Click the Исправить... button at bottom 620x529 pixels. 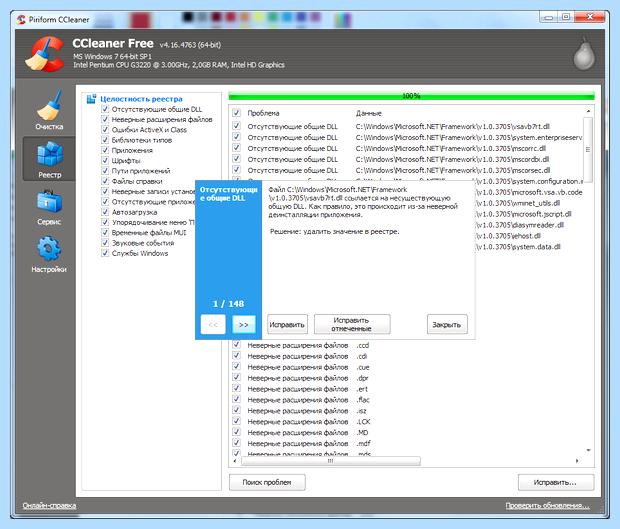[x=556, y=482]
